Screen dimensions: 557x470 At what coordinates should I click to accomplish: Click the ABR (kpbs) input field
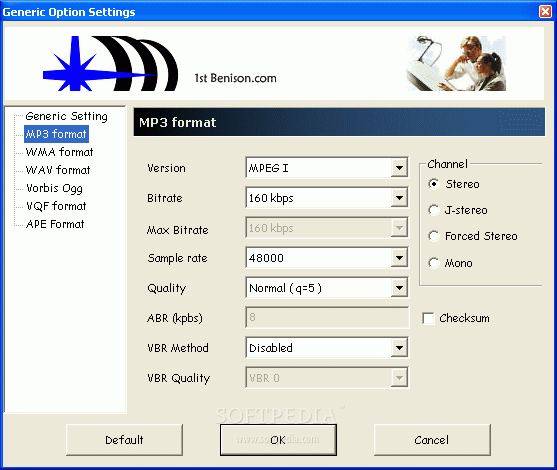click(327, 318)
